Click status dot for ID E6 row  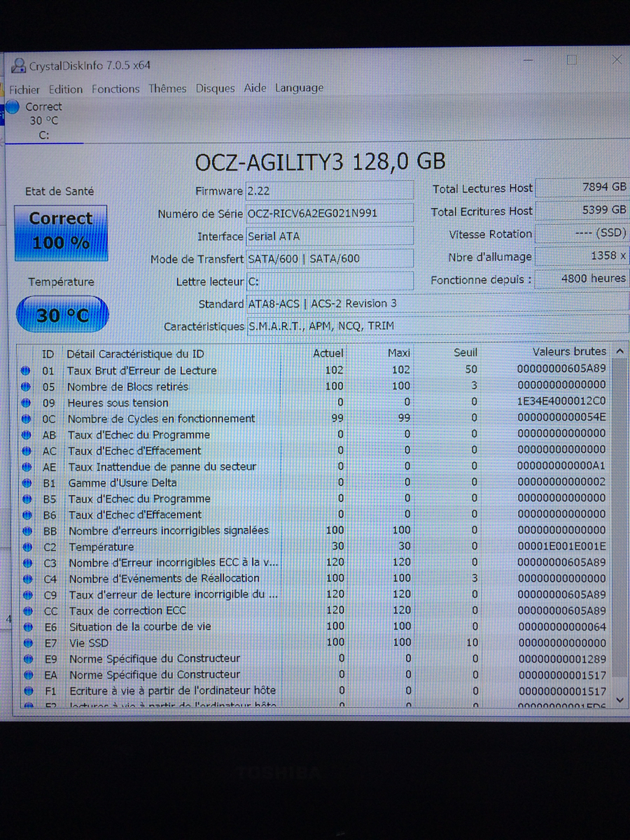coord(28,627)
